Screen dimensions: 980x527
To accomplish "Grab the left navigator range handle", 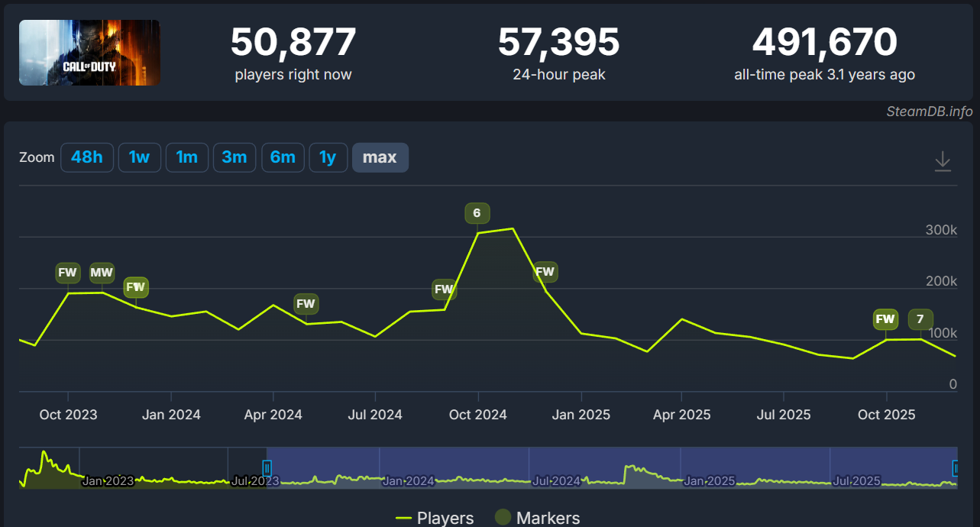I will [x=267, y=467].
